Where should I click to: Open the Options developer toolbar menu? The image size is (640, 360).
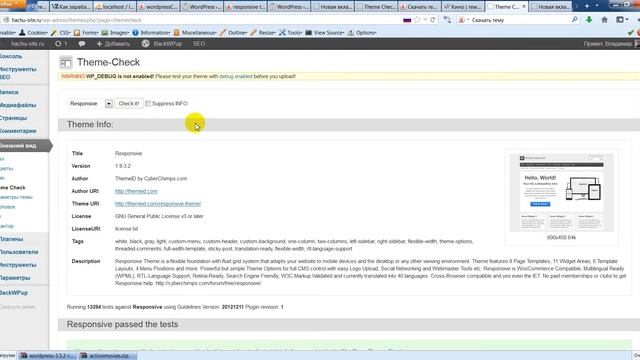pos(362,33)
